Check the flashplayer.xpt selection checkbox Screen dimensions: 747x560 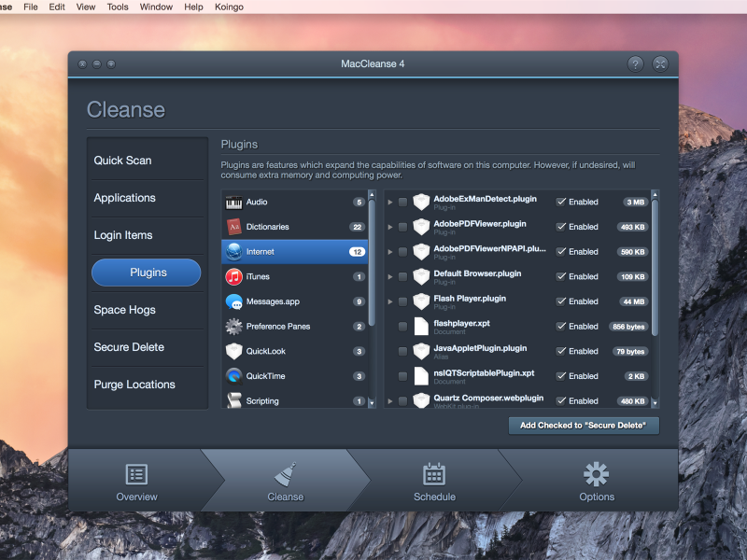[402, 327]
